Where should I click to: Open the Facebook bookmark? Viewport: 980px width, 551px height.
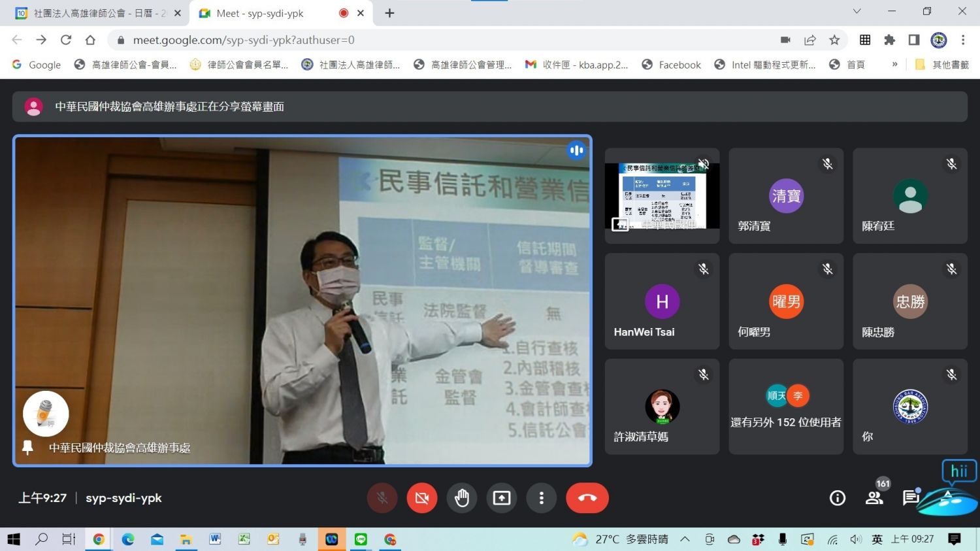[672, 65]
